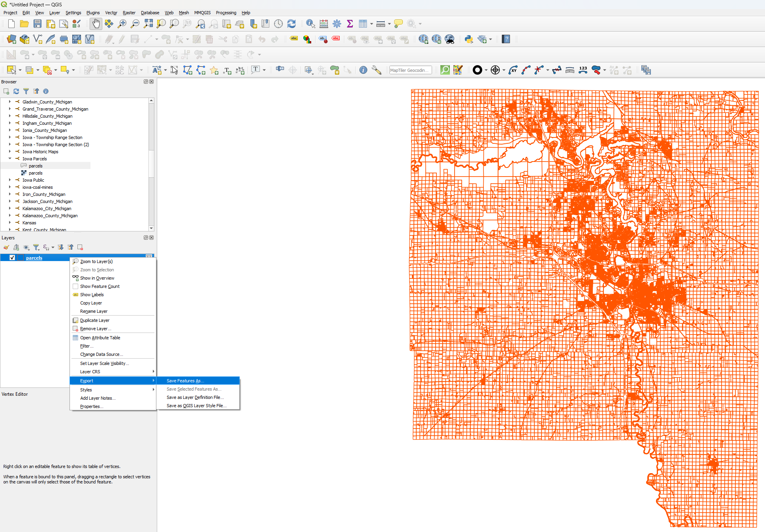The image size is (765, 532).
Task: Click the Refresh icon in Browser panel
Action: pyautogui.click(x=16, y=91)
